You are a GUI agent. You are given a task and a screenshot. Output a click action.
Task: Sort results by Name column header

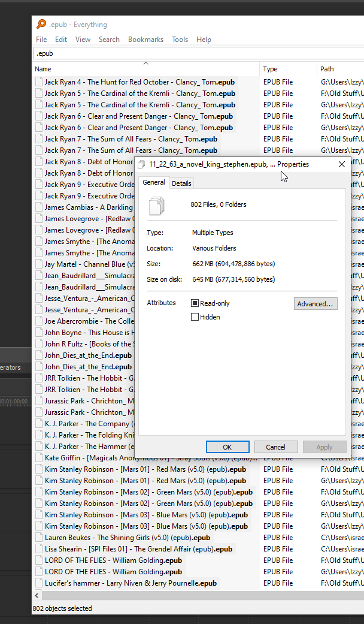pyautogui.click(x=146, y=69)
